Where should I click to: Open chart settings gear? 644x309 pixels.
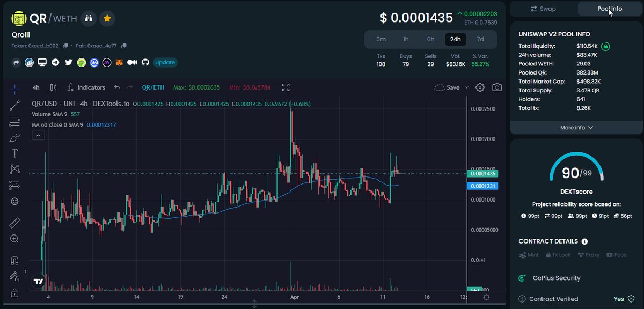480,87
